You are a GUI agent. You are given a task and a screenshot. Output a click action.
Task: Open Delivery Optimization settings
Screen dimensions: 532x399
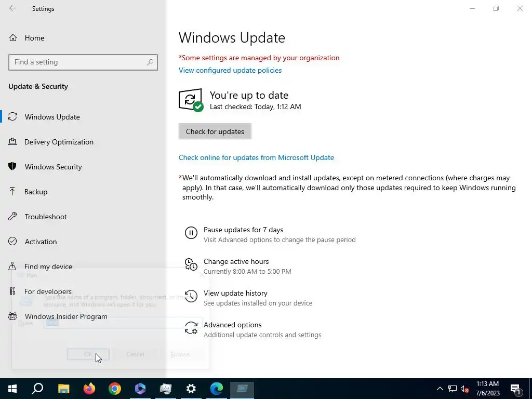[x=59, y=142]
